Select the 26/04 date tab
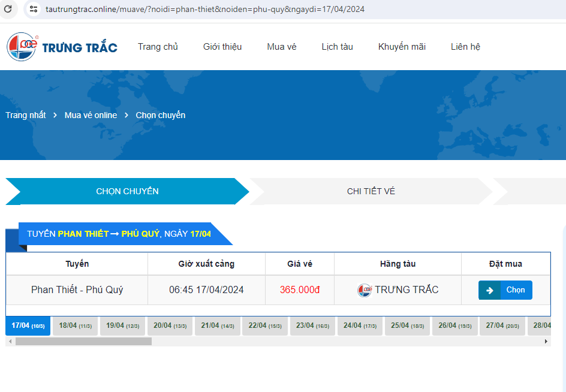The width and height of the screenshot is (566, 392). 455,325
